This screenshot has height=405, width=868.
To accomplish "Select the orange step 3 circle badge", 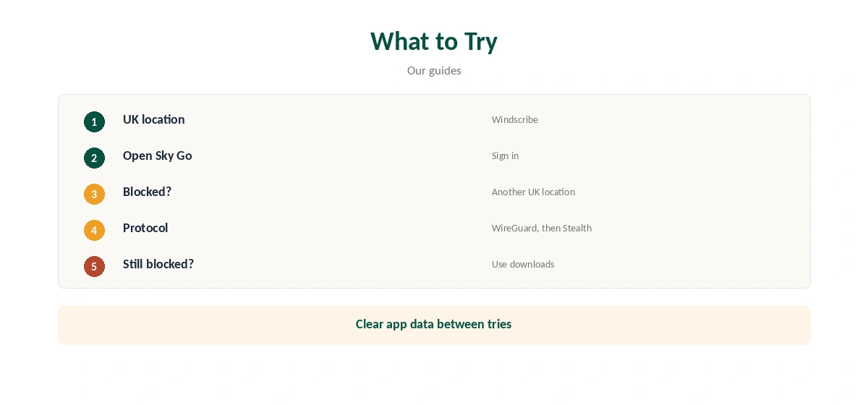I will point(94,194).
